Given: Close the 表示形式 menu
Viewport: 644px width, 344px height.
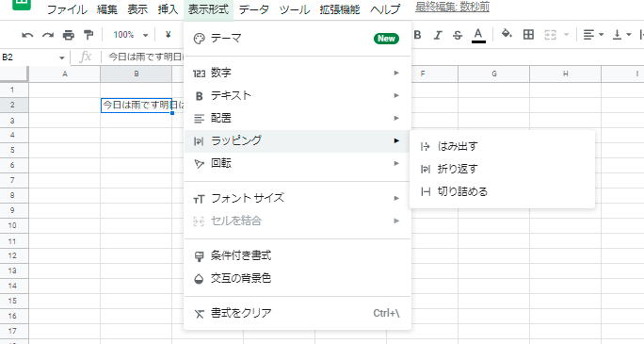Looking at the screenshot, I should 208,9.
